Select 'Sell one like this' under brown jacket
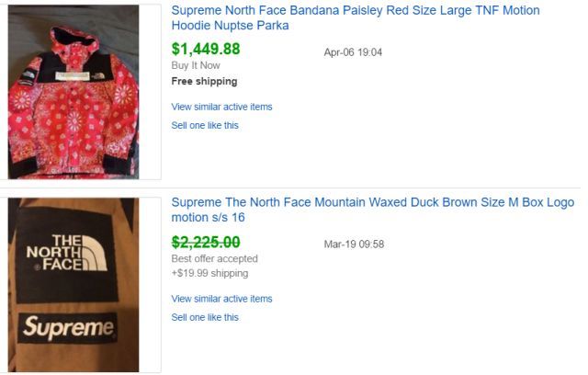The image size is (588, 375). 205,317
